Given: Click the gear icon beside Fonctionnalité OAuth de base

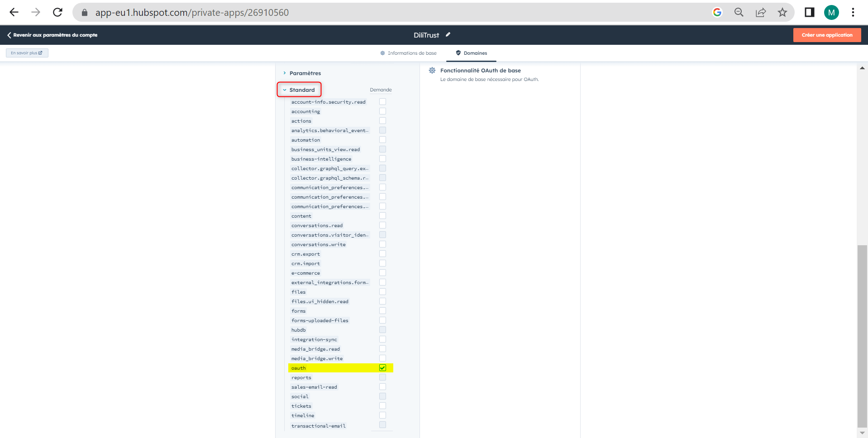Looking at the screenshot, I should 432,70.
